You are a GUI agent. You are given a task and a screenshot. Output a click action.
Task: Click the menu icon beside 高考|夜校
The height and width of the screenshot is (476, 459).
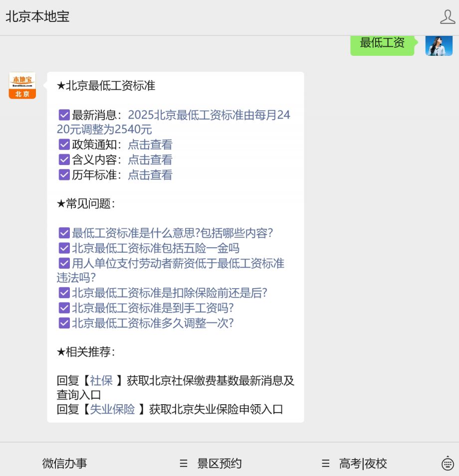pyautogui.click(x=325, y=464)
